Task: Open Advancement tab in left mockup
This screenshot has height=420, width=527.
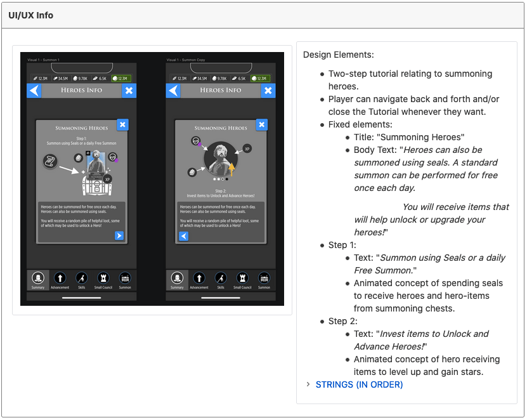Action: pos(60,280)
